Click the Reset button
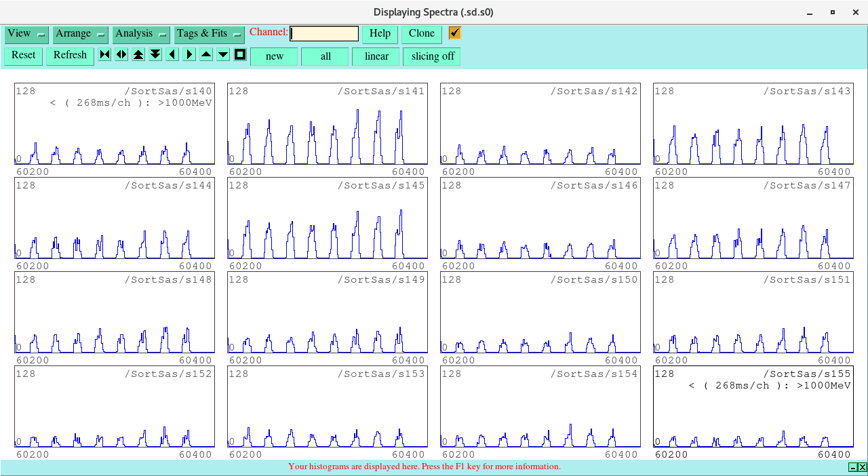Screen dimensions: 868x476 [x=23, y=56]
